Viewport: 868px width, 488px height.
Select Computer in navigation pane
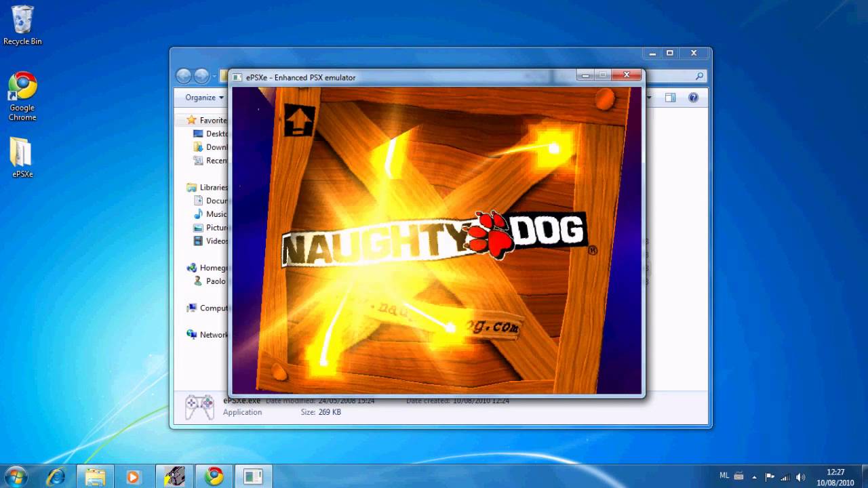[207, 308]
